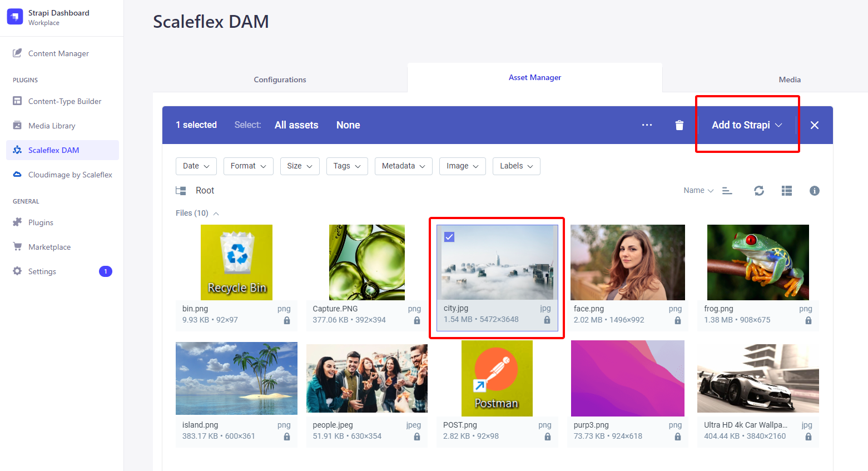Select the frog.png thumbnail

(758, 262)
